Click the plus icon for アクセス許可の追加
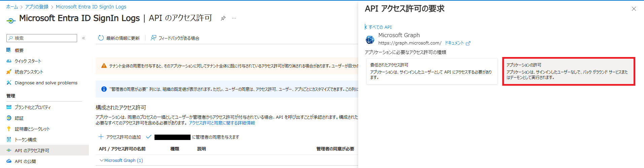Image resolution: width=644 pixels, height=168 pixels. (101, 137)
